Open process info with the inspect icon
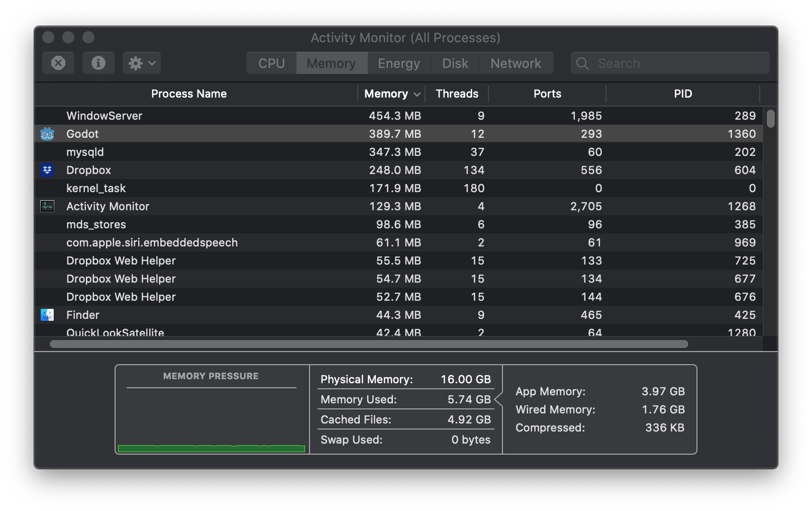 (98, 62)
